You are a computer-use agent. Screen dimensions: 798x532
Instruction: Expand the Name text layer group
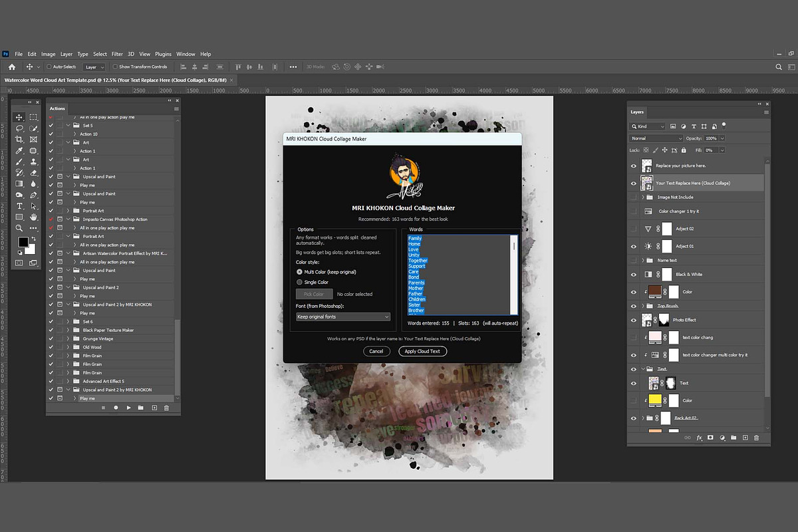(643, 260)
